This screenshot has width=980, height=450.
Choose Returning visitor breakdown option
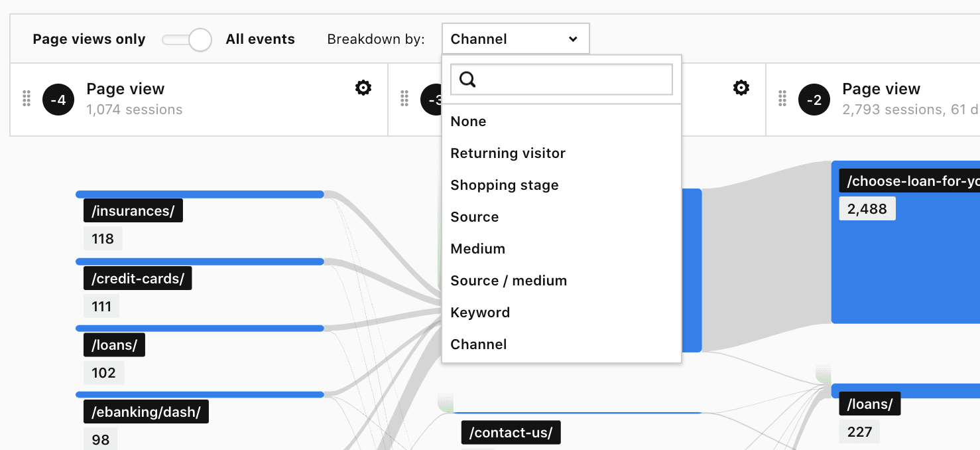point(508,153)
